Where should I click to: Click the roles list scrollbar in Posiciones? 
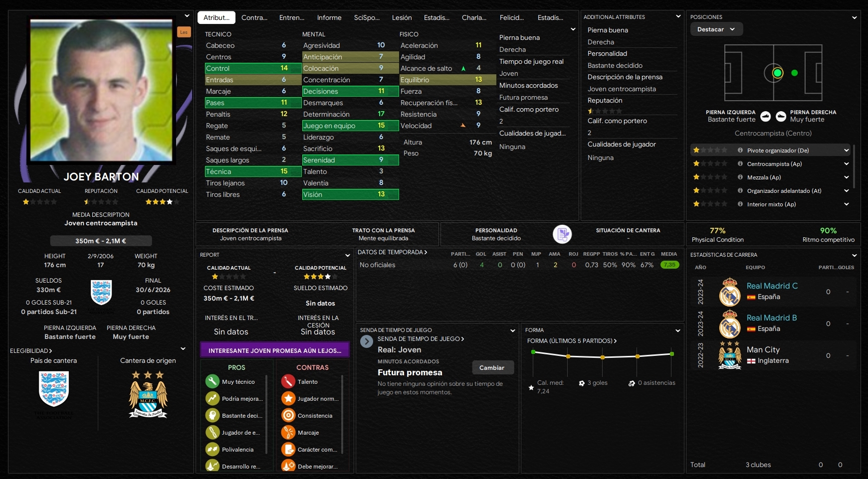point(855,166)
